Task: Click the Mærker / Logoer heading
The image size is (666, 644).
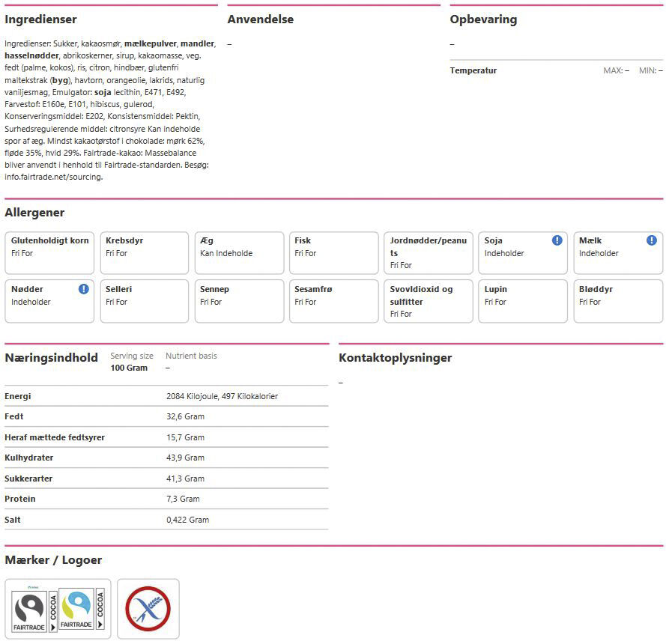Action: pyautogui.click(x=53, y=560)
